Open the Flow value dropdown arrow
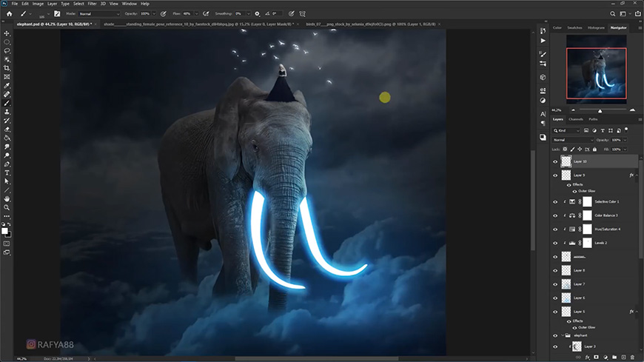Image resolution: width=644 pixels, height=362 pixels. [x=196, y=13]
